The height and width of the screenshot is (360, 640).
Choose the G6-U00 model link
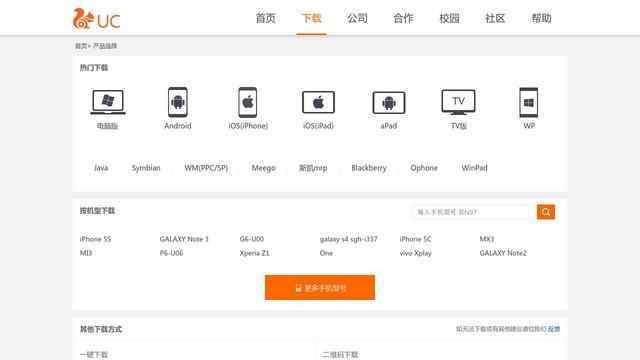[252, 239]
